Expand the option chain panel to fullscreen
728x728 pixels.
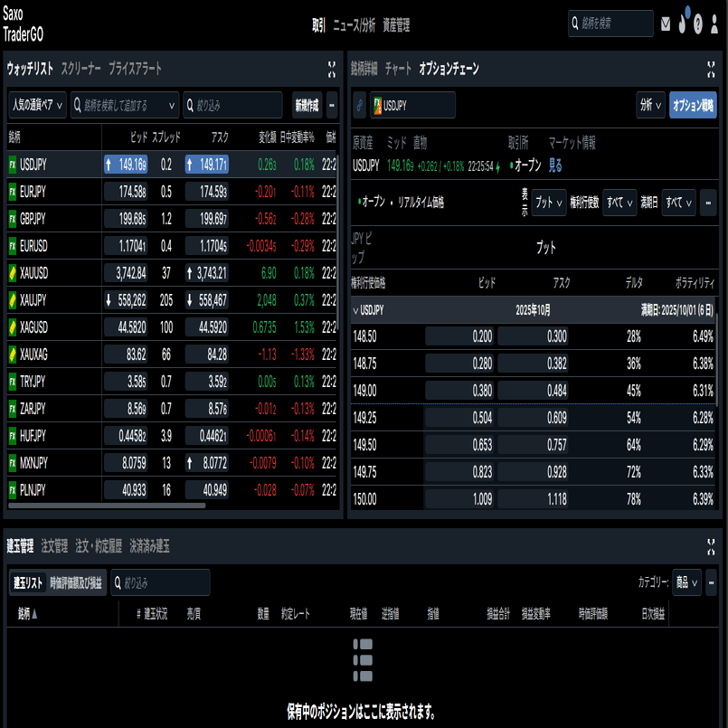tap(711, 69)
